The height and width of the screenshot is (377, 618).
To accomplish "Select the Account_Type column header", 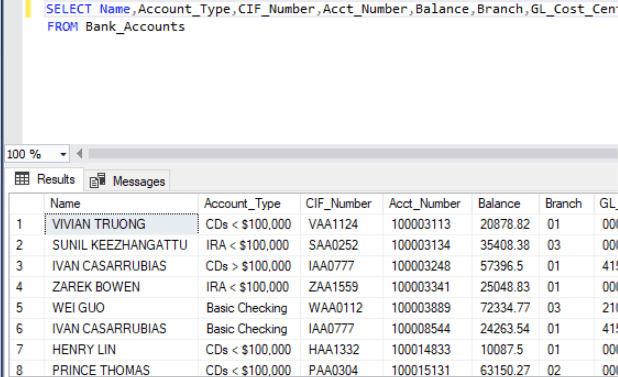I will [249, 204].
